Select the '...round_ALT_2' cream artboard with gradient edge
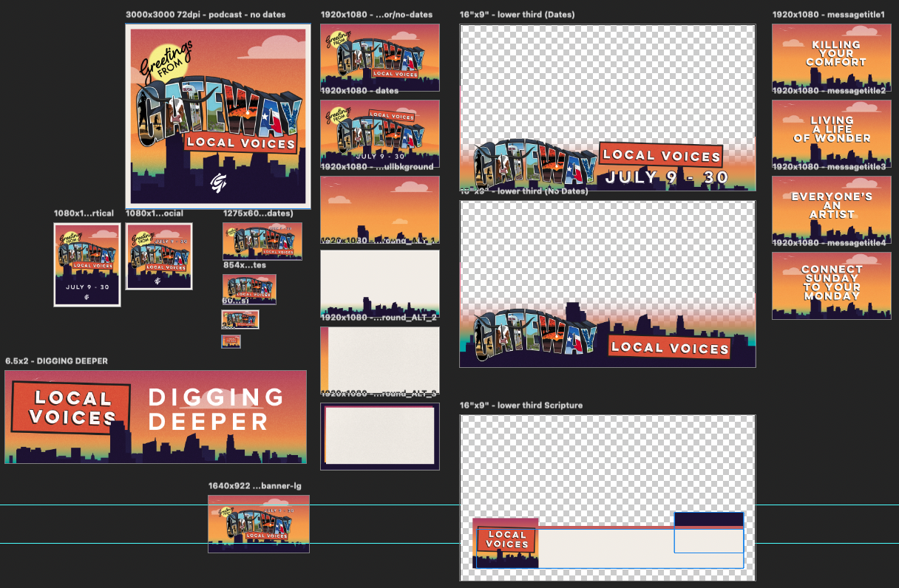Screen dimensions: 899x588 pyautogui.click(x=380, y=360)
